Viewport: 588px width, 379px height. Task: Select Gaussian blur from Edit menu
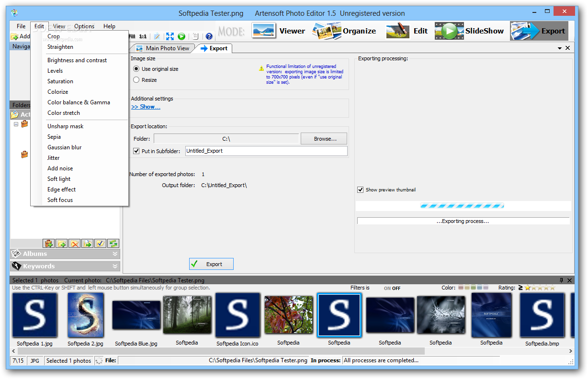click(64, 147)
